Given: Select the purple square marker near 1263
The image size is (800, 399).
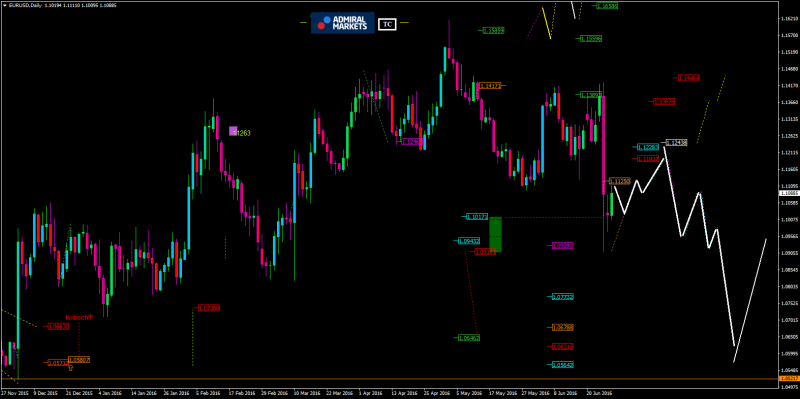Looking at the screenshot, I should coord(233,131).
